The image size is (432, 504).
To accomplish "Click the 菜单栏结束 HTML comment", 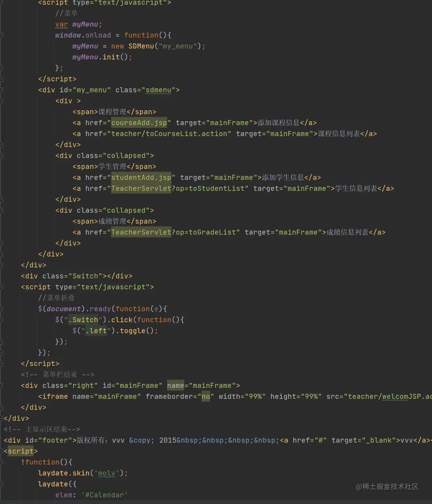I will pos(58,375).
